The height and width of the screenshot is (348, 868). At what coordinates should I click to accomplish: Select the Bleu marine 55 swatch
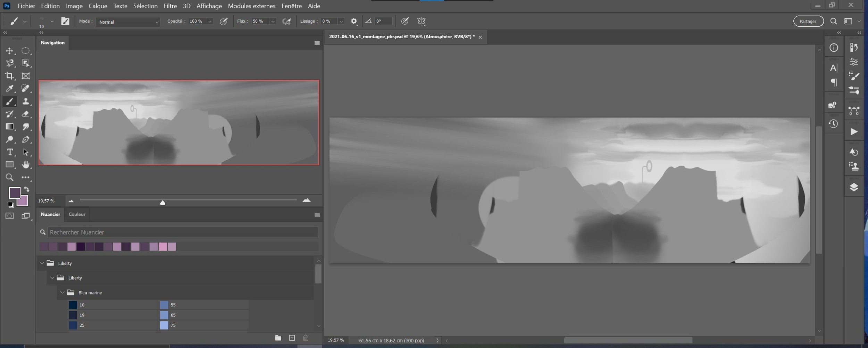[164, 305]
